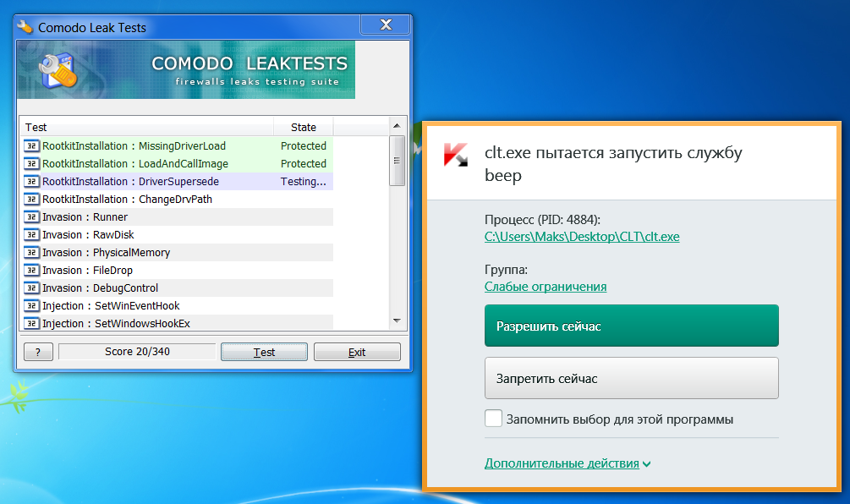Click the 'Protected' state of MissingDriverLoad
Image resolution: width=850 pixels, height=504 pixels.
(303, 145)
